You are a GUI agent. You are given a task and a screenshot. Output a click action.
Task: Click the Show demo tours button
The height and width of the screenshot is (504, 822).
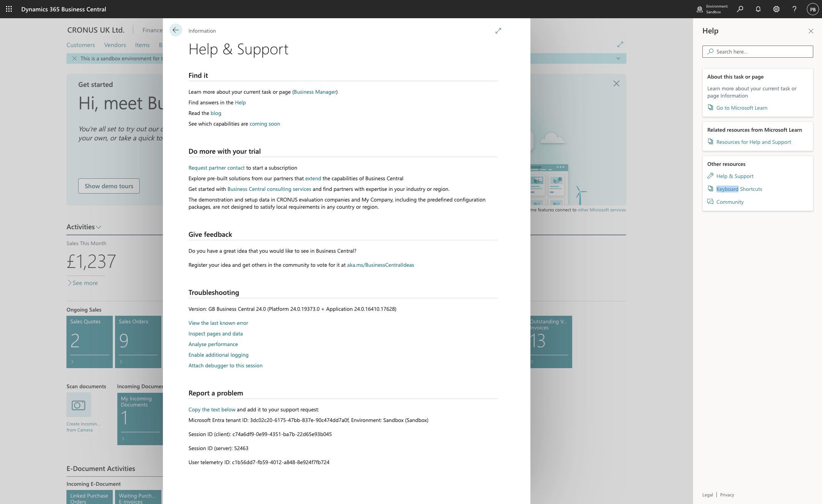pyautogui.click(x=109, y=186)
